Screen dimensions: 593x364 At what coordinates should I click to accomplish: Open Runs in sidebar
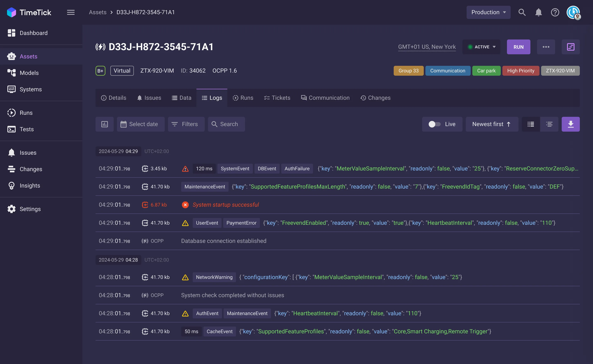click(x=41, y=113)
